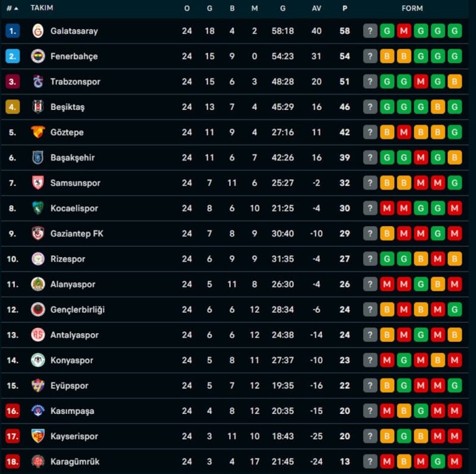The width and height of the screenshot is (476, 474).
Task: Click the Başakşehir club crest
Action: (38, 158)
